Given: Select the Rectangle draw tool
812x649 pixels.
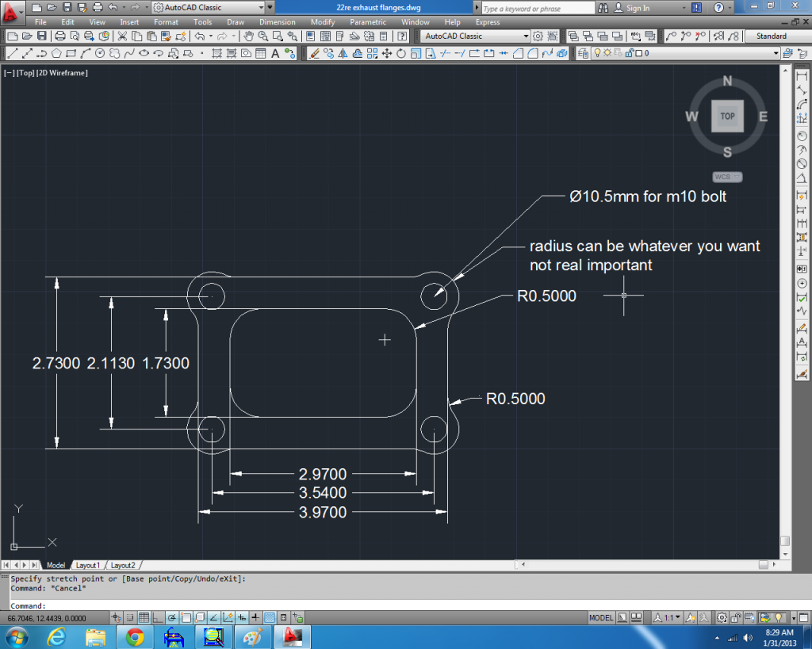Looking at the screenshot, I should click(x=71, y=53).
